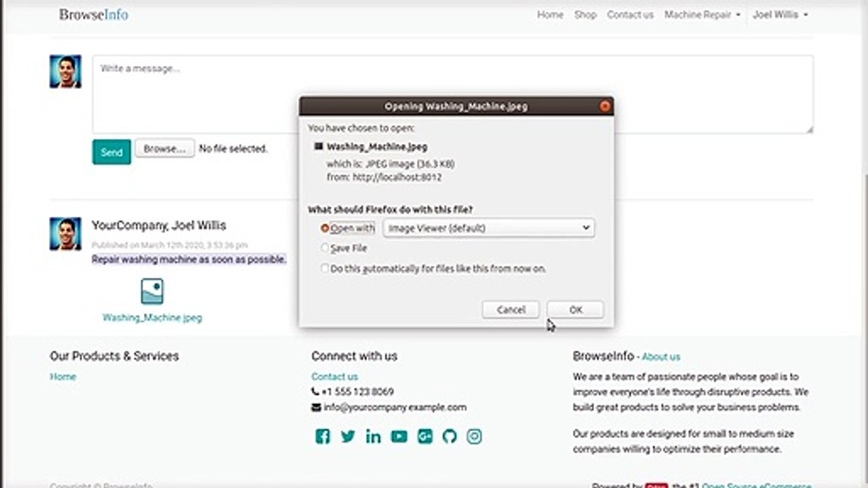Close the Opening Washing_Machine.jpeg dialog
Screen dimensions: 868x488
[x=605, y=106]
